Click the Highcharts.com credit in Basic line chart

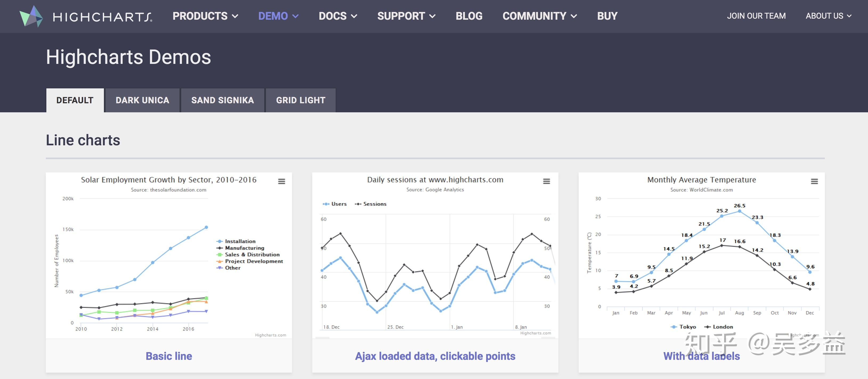[271, 335]
